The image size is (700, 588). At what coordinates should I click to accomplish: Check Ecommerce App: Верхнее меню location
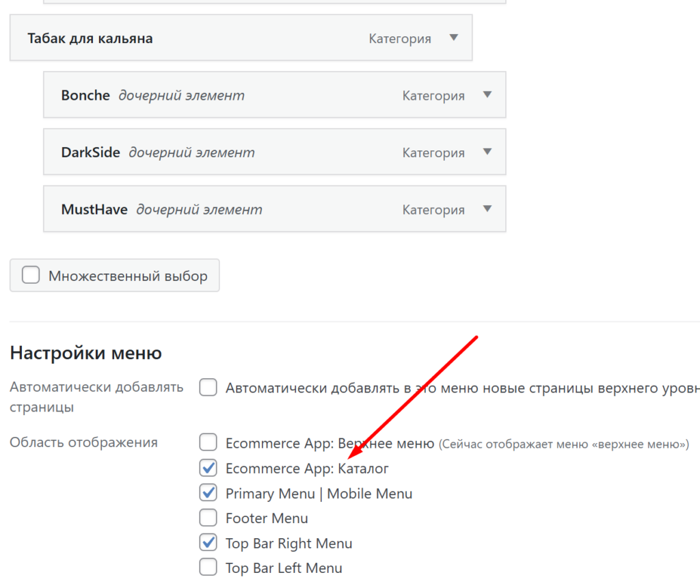click(208, 443)
